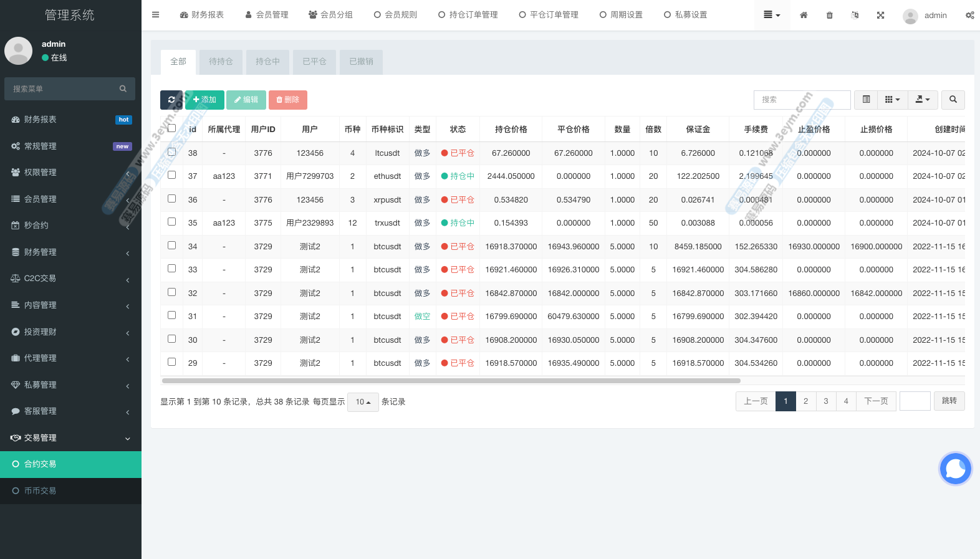Click the refresh table icon button
980x559 pixels.
pos(171,100)
